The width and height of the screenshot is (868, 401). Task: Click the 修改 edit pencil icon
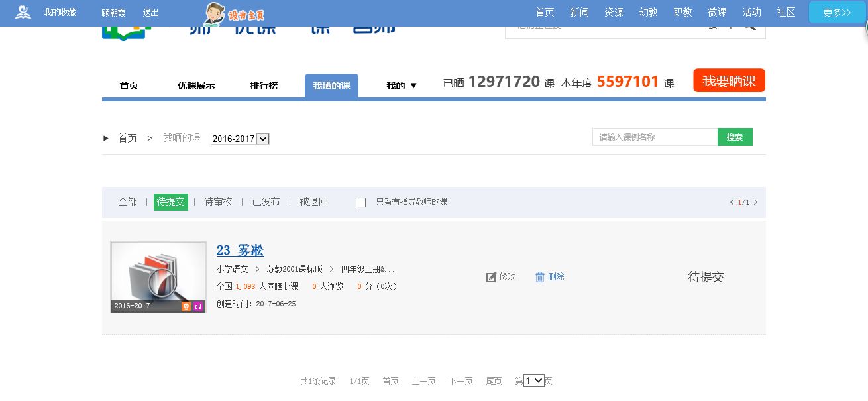(491, 277)
